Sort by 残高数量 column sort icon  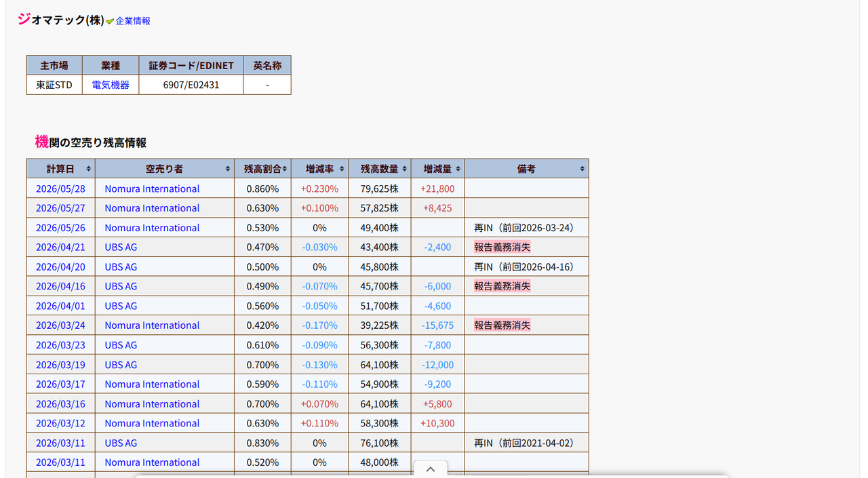pyautogui.click(x=405, y=169)
